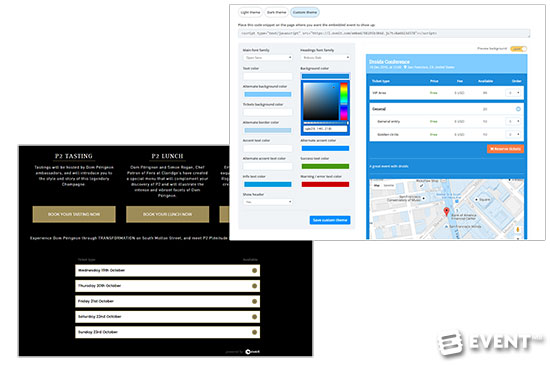Open the Show header dropdown
The width and height of the screenshot is (550, 365).
pyautogui.click(x=268, y=202)
